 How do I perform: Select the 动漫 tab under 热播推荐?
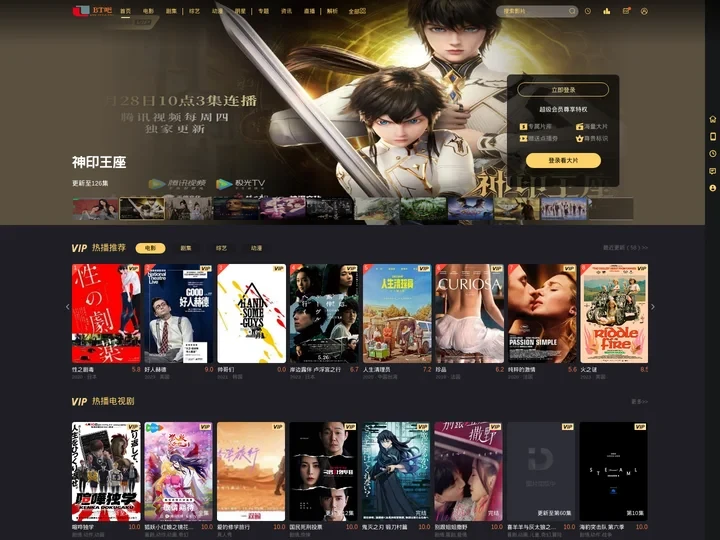[256, 248]
